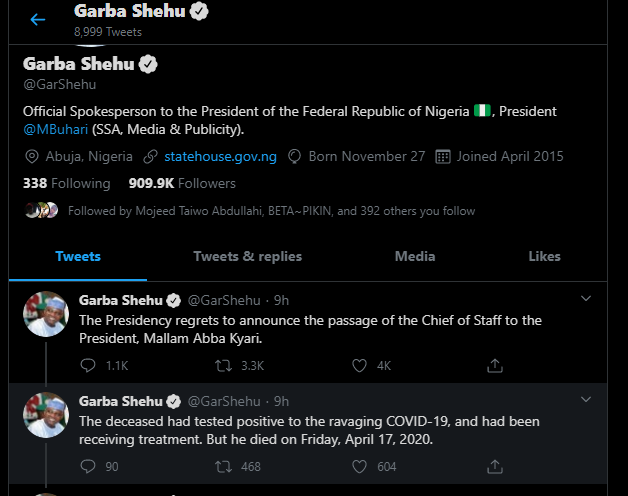Switch to the Tweets & replies tab
628x496 pixels.
pos(247,256)
